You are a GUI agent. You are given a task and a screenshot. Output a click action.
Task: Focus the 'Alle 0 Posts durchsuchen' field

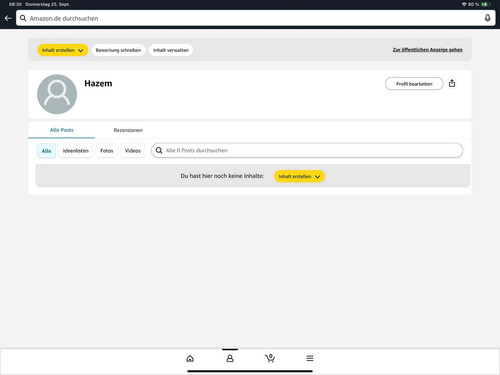307,150
